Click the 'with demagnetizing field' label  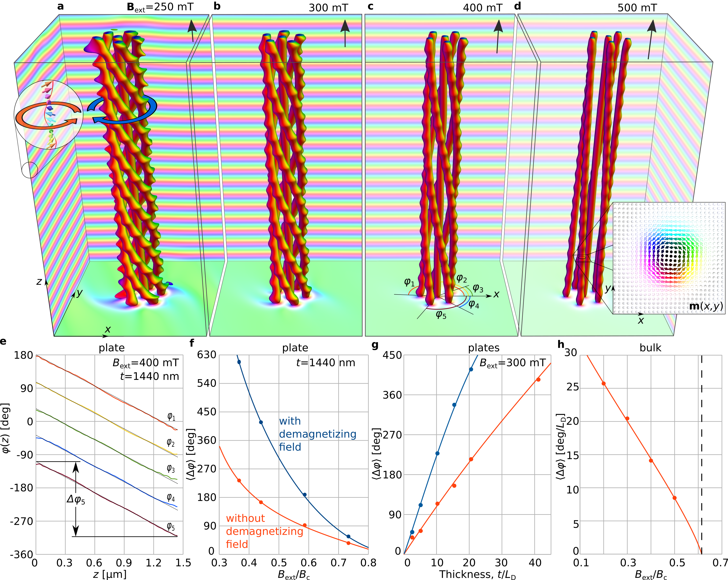[317, 434]
